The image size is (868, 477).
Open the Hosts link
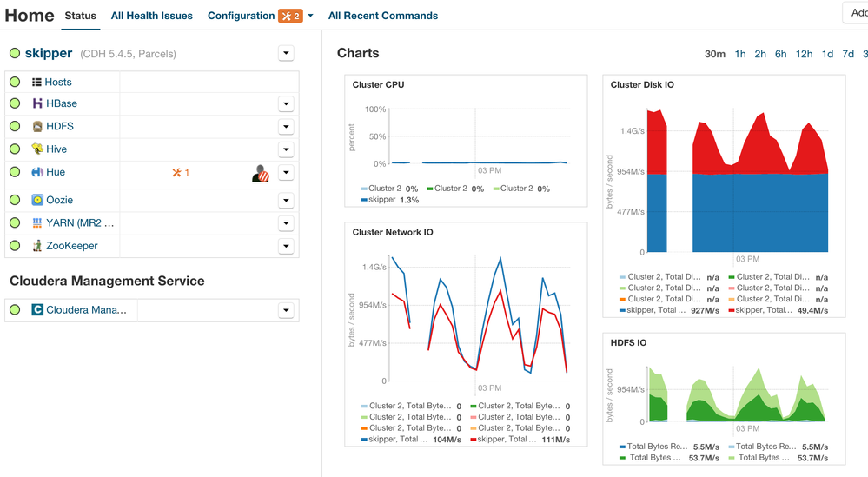pos(58,82)
